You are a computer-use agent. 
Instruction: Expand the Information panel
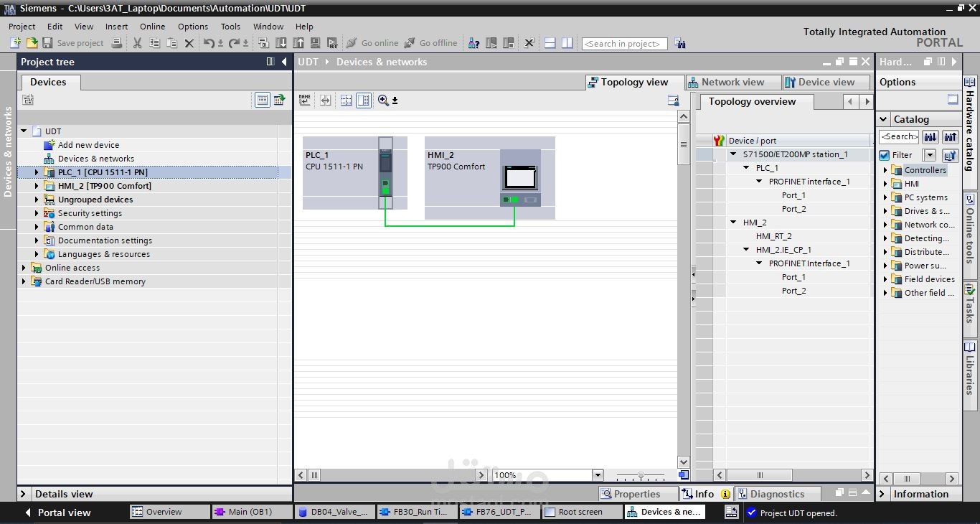coord(883,494)
